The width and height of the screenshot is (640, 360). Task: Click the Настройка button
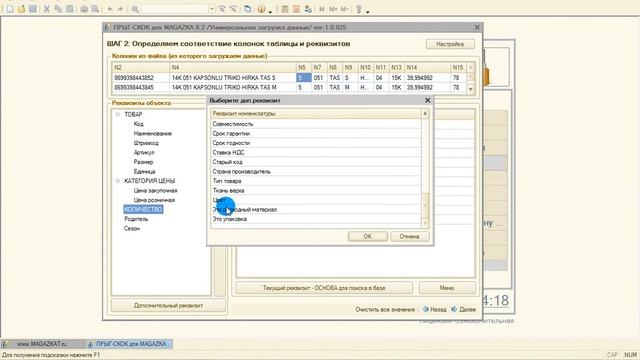click(450, 44)
